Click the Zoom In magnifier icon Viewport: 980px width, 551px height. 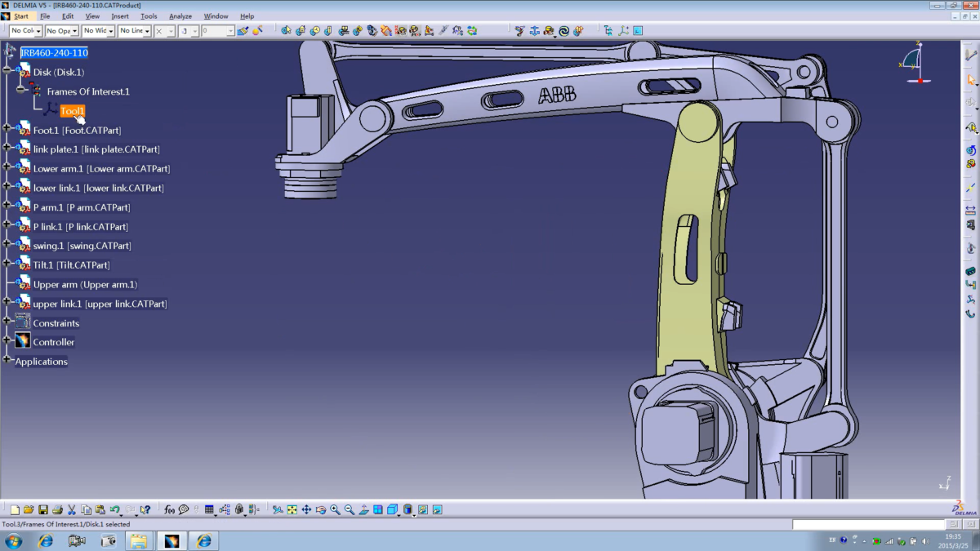click(x=336, y=510)
